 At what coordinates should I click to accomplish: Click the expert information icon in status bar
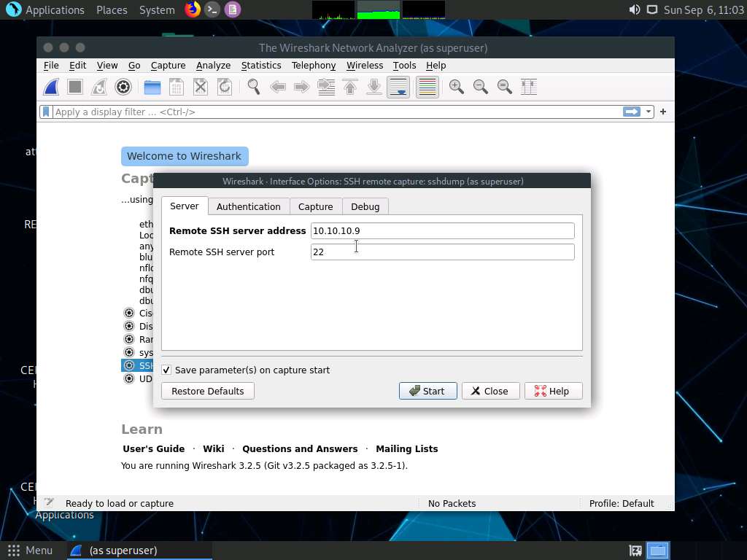49,502
